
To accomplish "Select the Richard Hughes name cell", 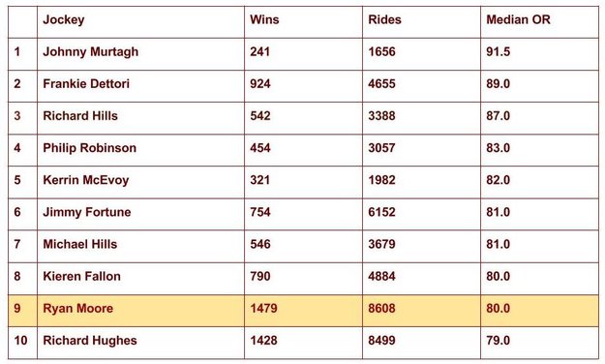I will tap(140, 343).
